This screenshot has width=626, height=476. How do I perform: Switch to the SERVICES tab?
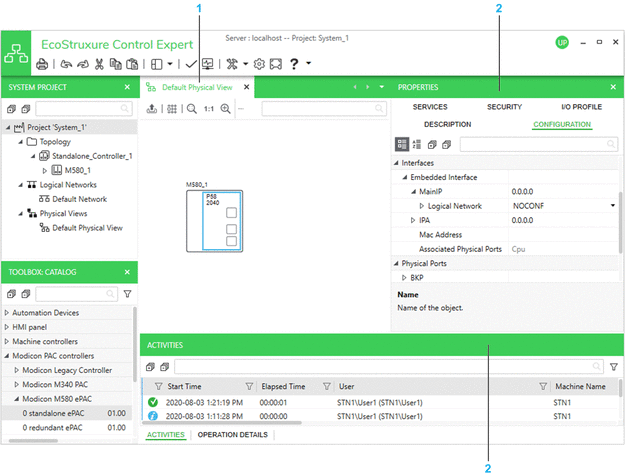(430, 107)
